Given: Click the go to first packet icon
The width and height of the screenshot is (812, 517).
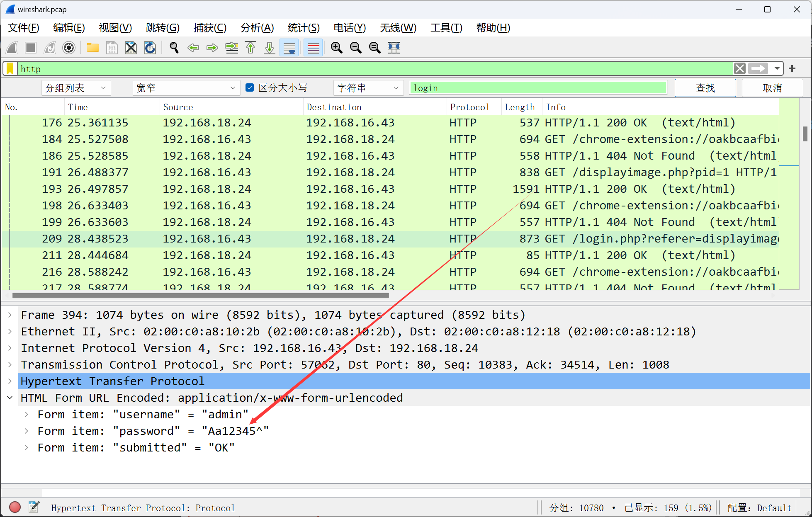Looking at the screenshot, I should tap(250, 48).
